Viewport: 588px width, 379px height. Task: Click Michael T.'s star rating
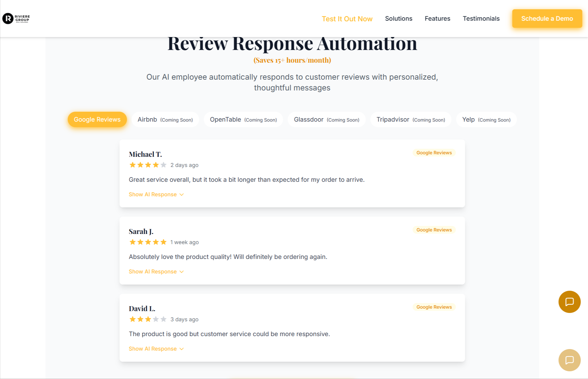point(148,165)
